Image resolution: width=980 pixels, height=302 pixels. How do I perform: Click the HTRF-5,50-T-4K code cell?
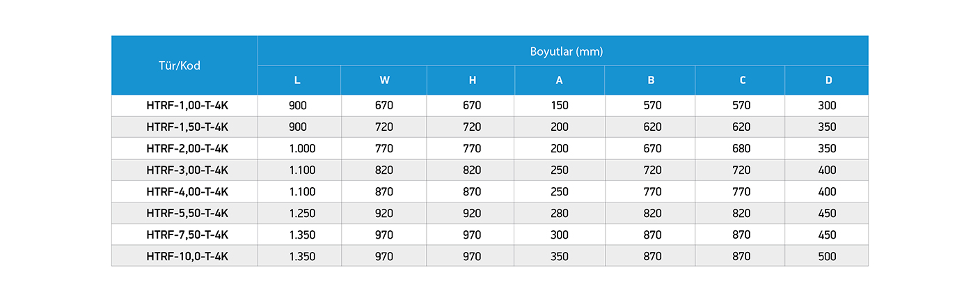pyautogui.click(x=184, y=213)
